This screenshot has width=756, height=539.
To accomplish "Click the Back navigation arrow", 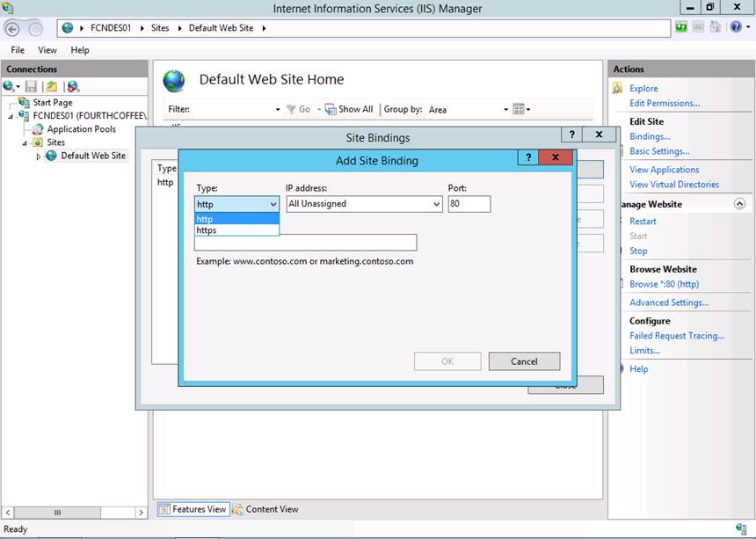I will pos(12,28).
